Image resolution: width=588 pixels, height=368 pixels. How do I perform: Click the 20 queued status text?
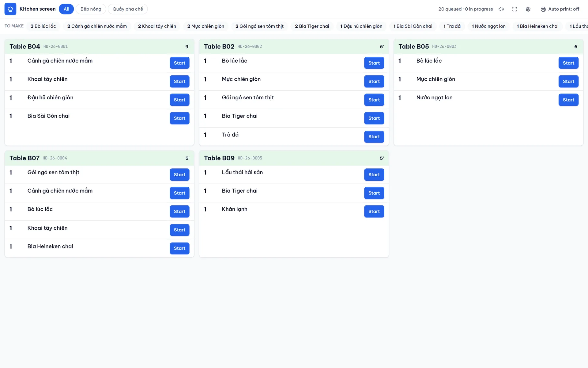pyautogui.click(x=450, y=9)
